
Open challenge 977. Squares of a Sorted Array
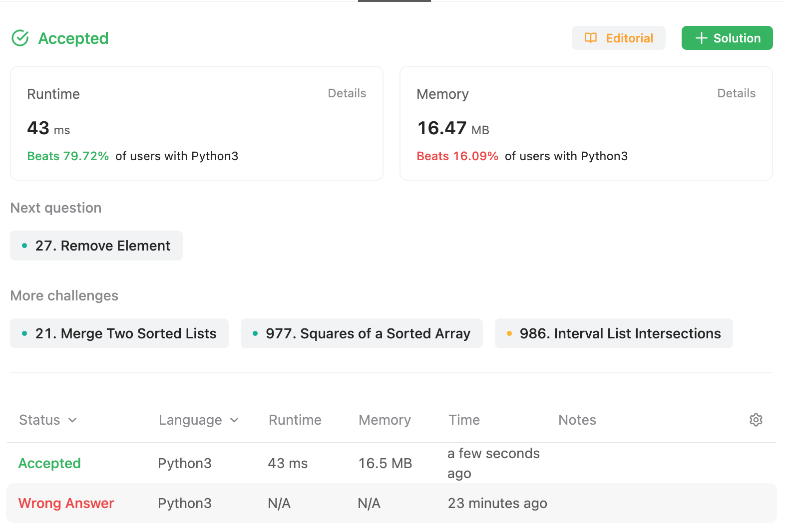pyautogui.click(x=362, y=333)
